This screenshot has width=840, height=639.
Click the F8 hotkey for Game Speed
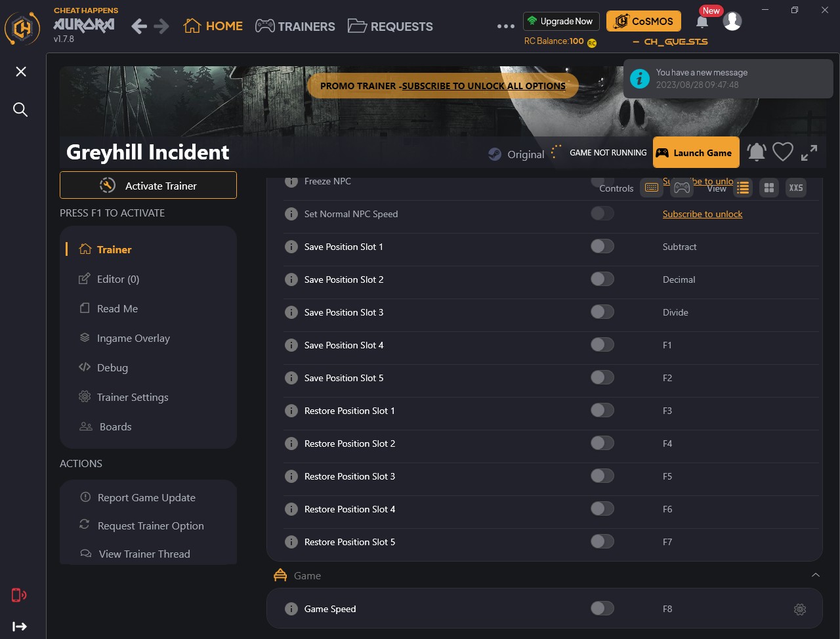point(667,609)
